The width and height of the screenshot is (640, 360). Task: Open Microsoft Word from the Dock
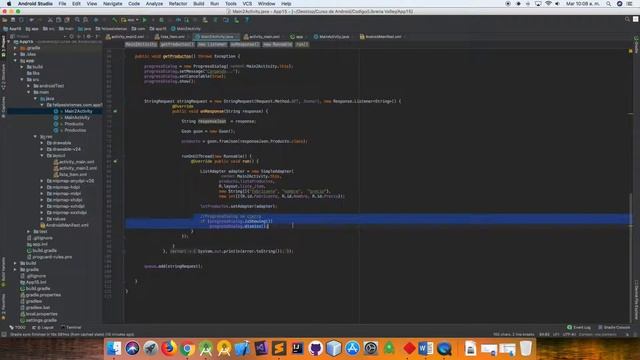(x=425, y=349)
